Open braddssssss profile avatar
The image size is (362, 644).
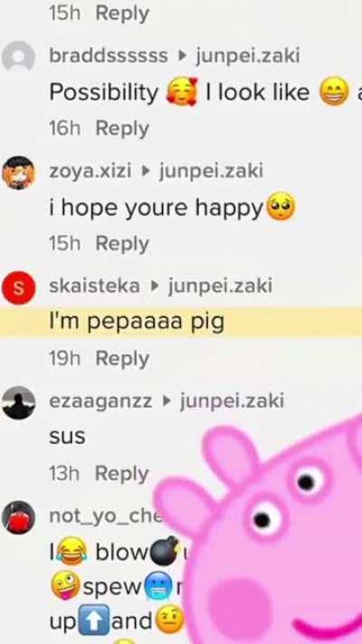coord(18,57)
